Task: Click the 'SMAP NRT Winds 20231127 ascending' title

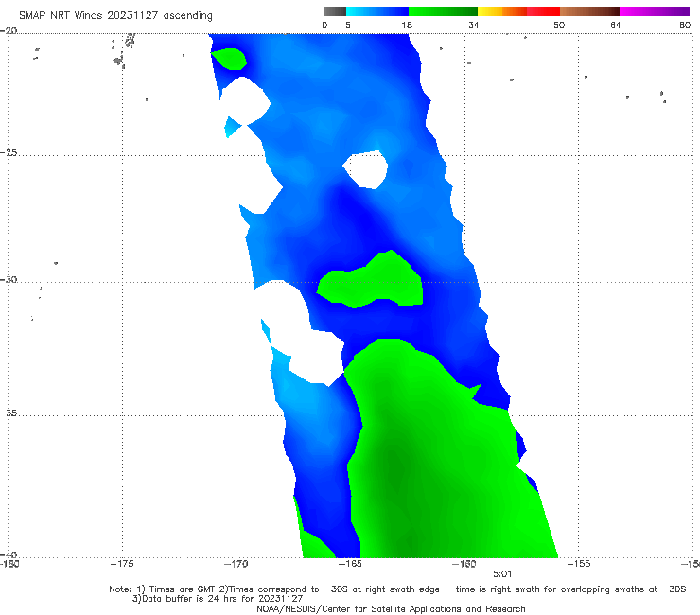Action: point(115,15)
